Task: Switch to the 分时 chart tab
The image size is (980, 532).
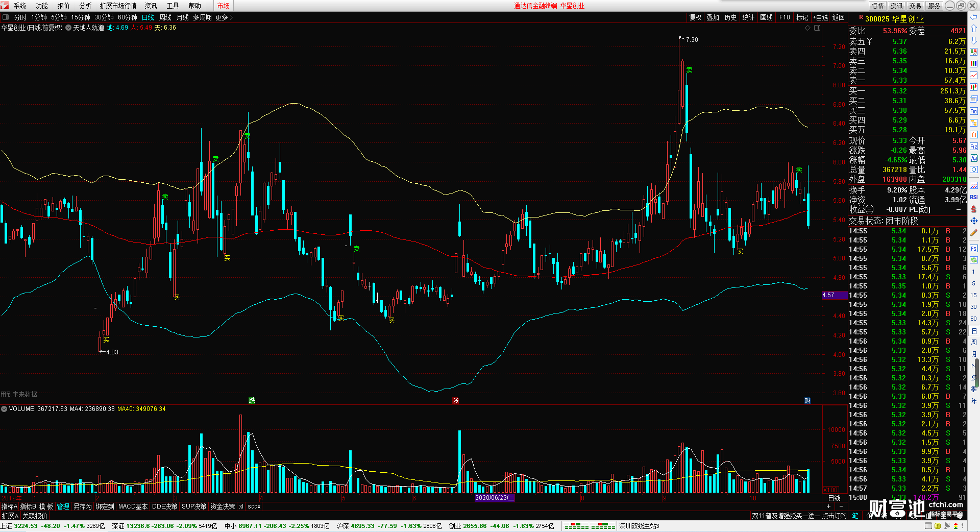Action: (x=20, y=17)
